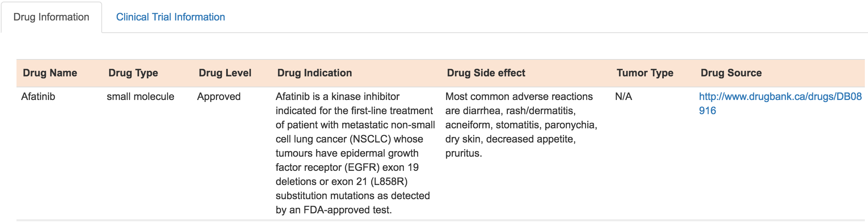Click the 916 portion of the drugbank link
This screenshot has height=222, width=868.
coord(707,111)
